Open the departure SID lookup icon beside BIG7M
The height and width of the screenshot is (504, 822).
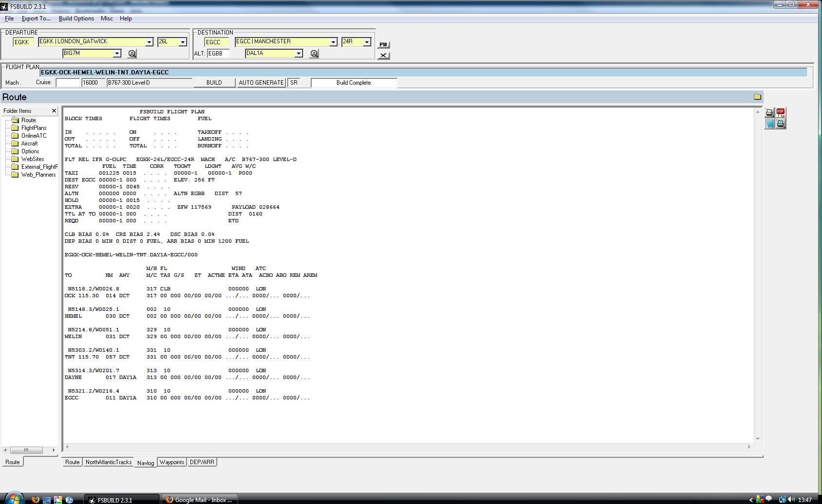[x=132, y=54]
